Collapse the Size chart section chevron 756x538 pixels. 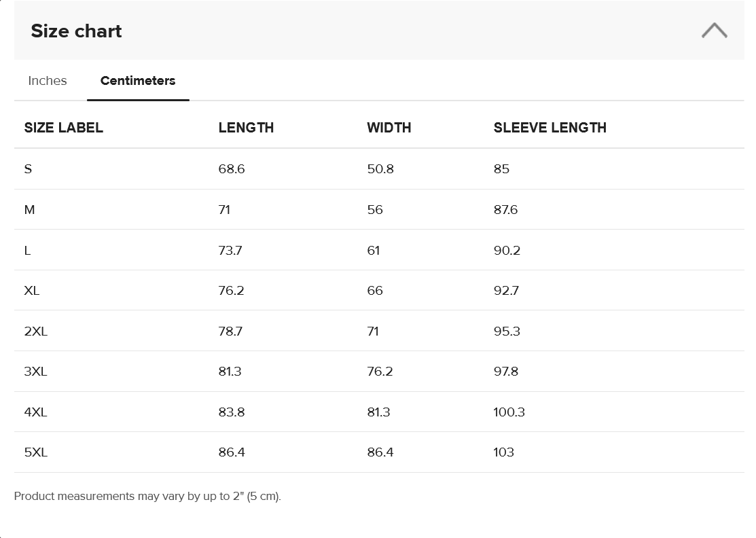(x=714, y=31)
